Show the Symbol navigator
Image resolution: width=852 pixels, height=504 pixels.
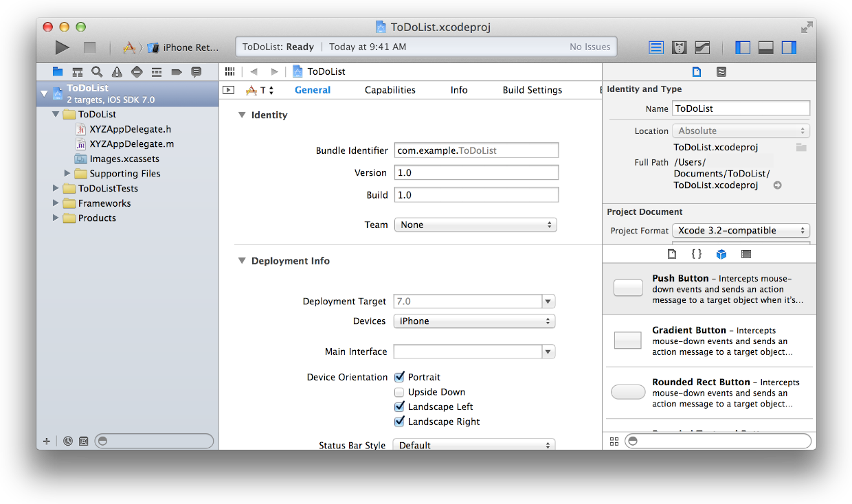pos(77,71)
